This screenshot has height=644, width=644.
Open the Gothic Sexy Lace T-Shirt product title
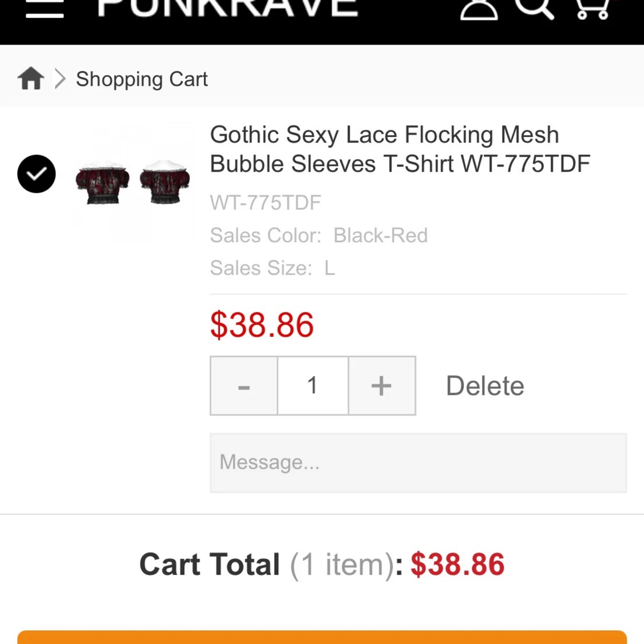click(400, 149)
